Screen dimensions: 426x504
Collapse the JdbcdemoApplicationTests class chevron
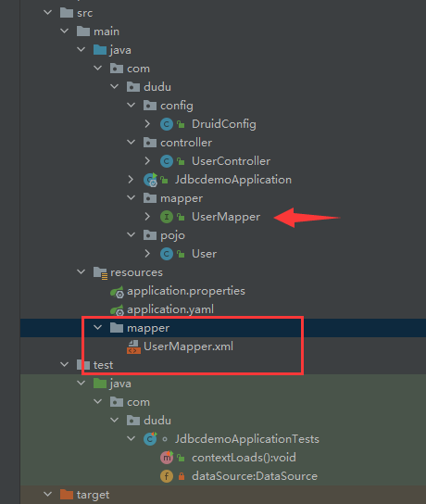click(x=132, y=438)
